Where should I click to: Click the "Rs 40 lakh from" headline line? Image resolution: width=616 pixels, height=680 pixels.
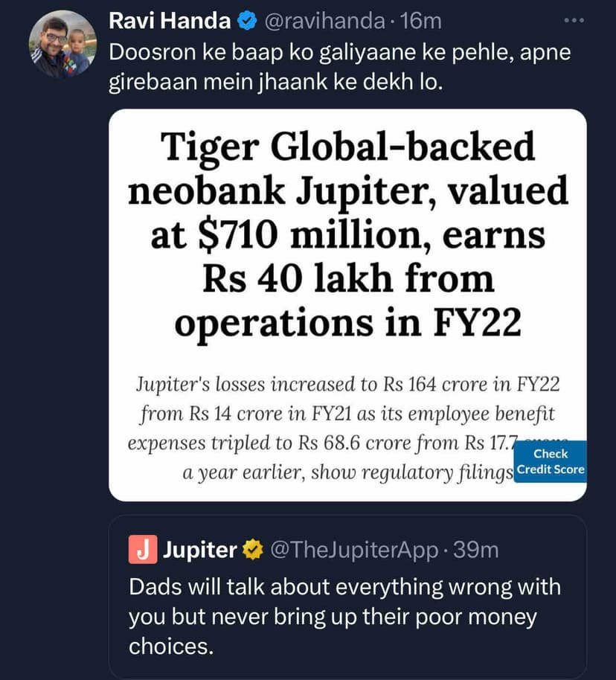[347, 279]
